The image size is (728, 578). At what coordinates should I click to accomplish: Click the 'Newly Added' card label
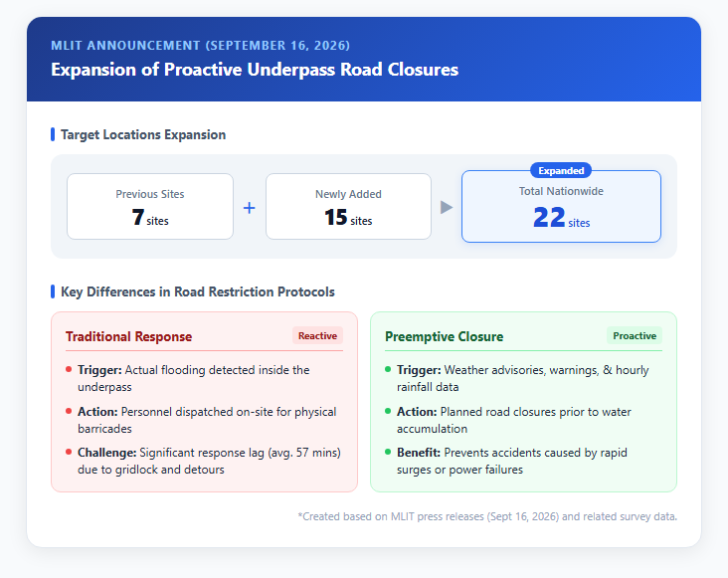348,194
